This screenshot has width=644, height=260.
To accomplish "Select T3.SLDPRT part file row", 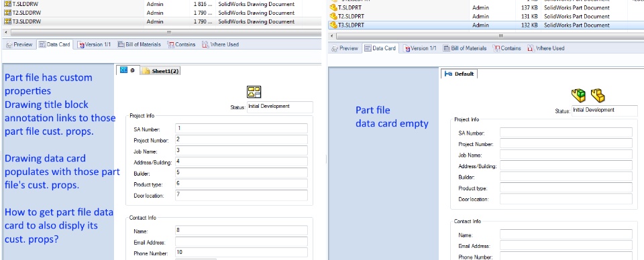I will (x=486, y=25).
